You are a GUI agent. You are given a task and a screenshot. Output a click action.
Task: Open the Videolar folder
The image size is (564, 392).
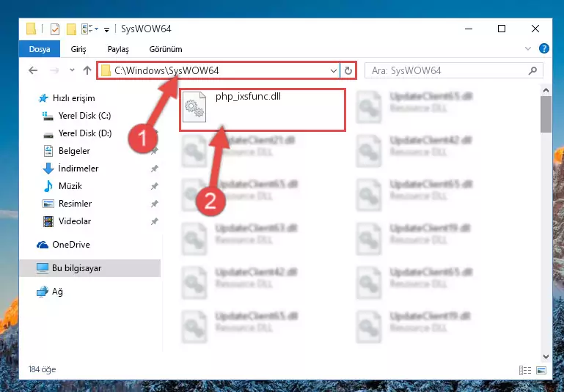75,221
